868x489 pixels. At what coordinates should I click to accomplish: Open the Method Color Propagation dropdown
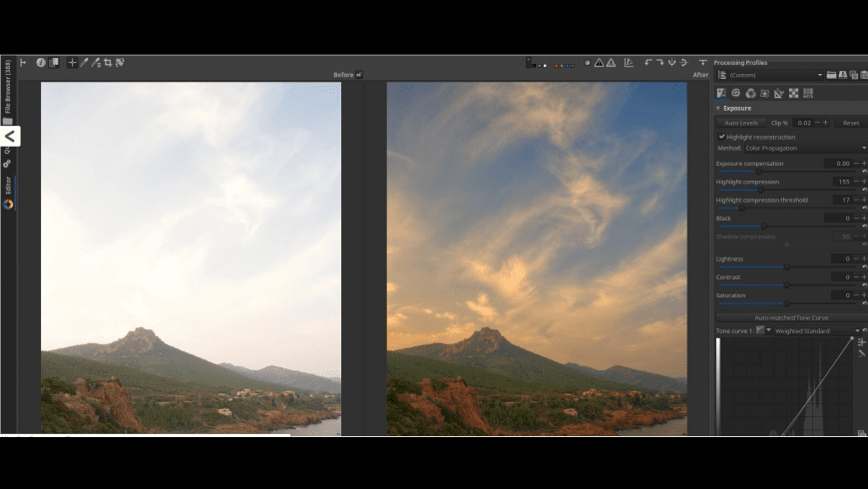(805, 149)
